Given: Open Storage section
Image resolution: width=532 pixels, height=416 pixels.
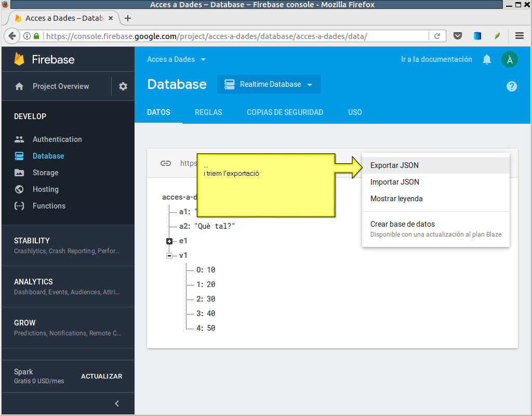Looking at the screenshot, I should (46, 173).
